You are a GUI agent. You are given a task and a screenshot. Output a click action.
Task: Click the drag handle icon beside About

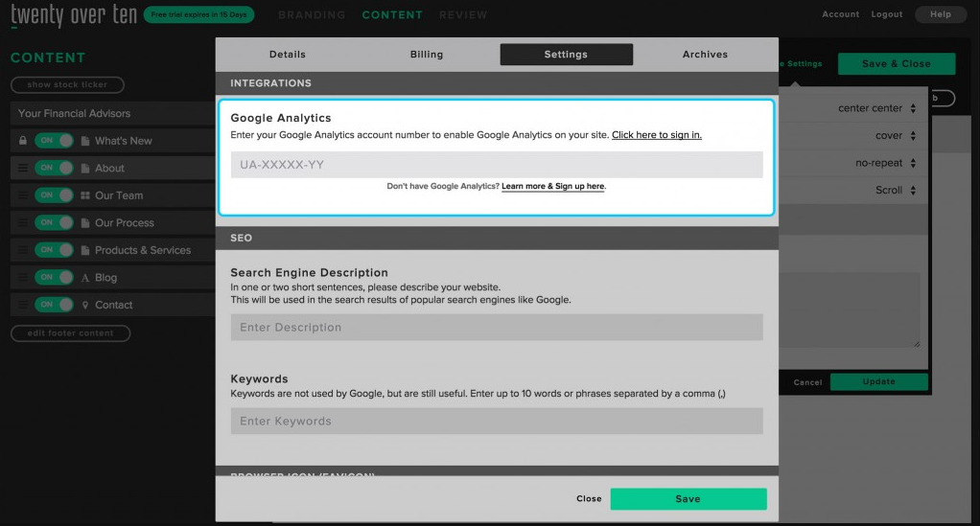23,168
